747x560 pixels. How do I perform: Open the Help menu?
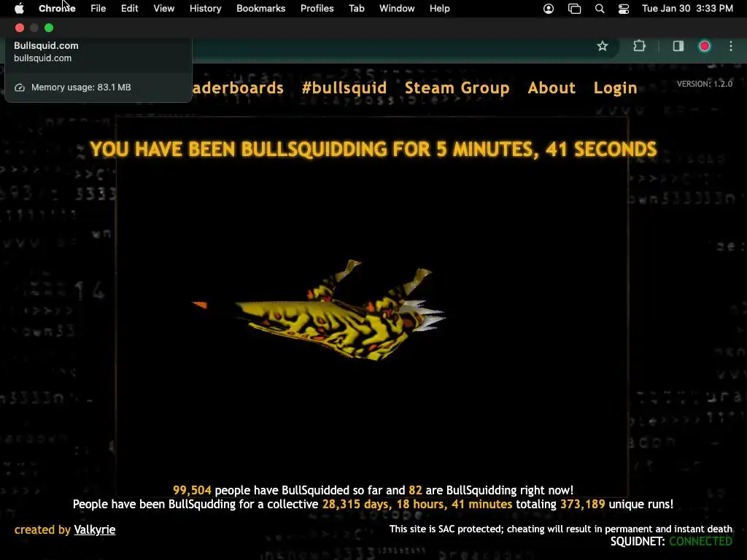click(439, 9)
